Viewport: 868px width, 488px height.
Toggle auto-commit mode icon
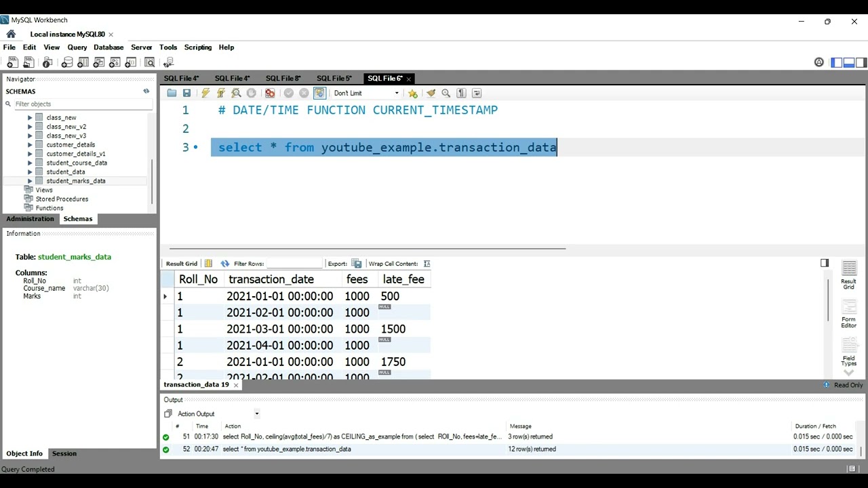[319, 94]
